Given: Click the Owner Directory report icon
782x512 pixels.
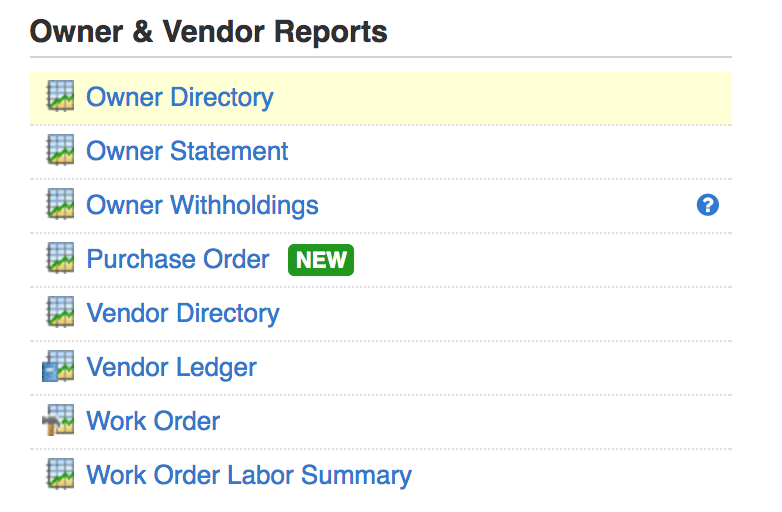Looking at the screenshot, I should 60,97.
